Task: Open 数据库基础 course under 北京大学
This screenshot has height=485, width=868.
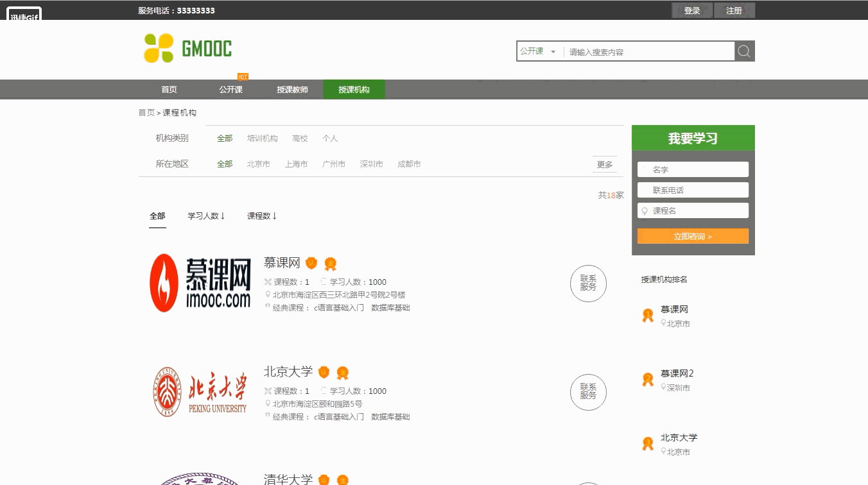Action: 390,417
